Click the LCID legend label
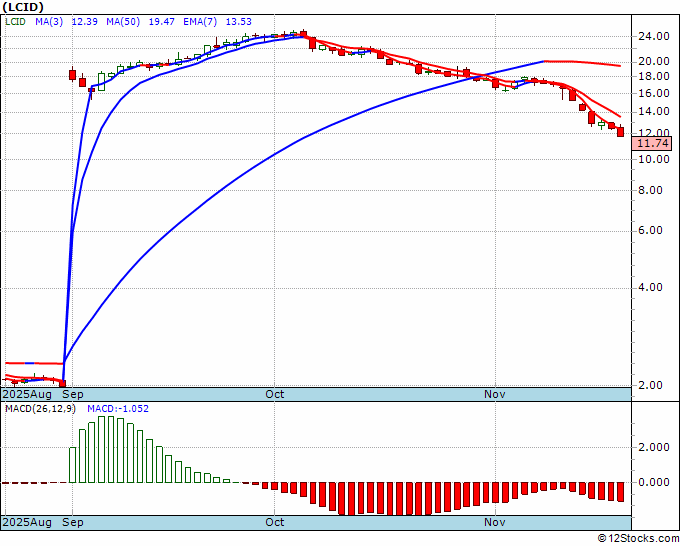The width and height of the screenshot is (680, 546). click(15, 21)
